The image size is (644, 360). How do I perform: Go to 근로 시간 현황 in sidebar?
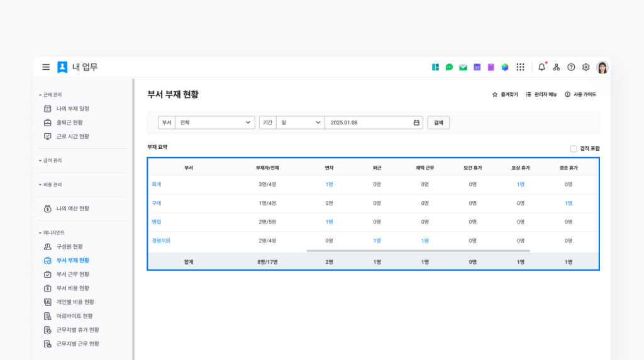point(73,136)
